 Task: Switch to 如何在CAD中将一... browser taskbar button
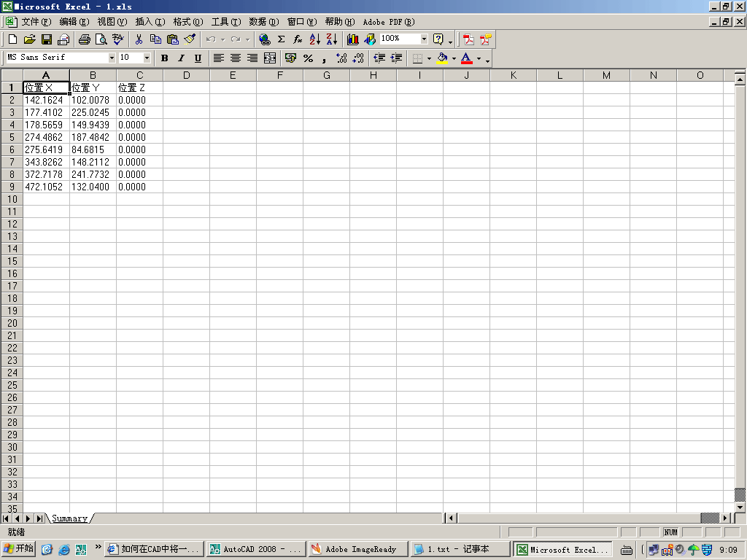pos(155,549)
